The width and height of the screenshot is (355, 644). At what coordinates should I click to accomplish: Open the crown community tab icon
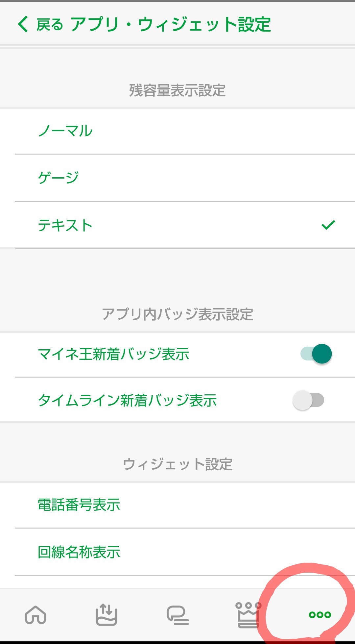(x=248, y=614)
